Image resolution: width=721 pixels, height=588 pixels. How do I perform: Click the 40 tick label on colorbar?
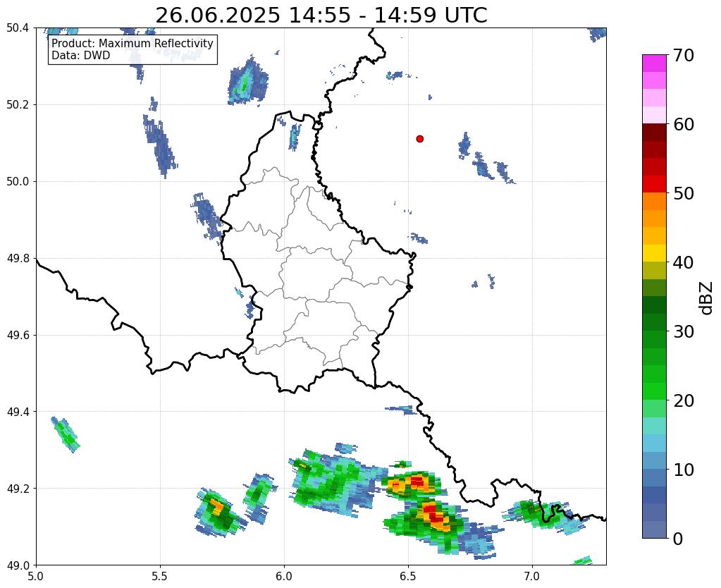[x=684, y=262]
